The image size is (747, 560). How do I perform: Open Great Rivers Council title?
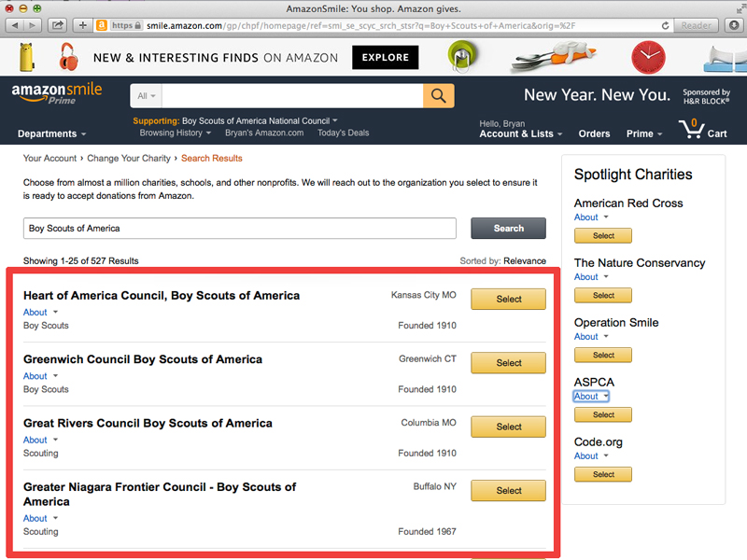(x=148, y=424)
